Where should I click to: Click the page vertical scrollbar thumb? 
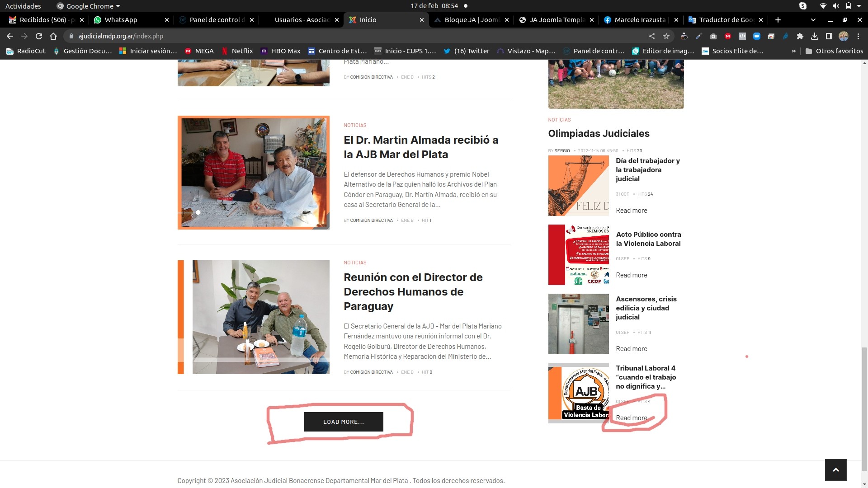point(864,409)
